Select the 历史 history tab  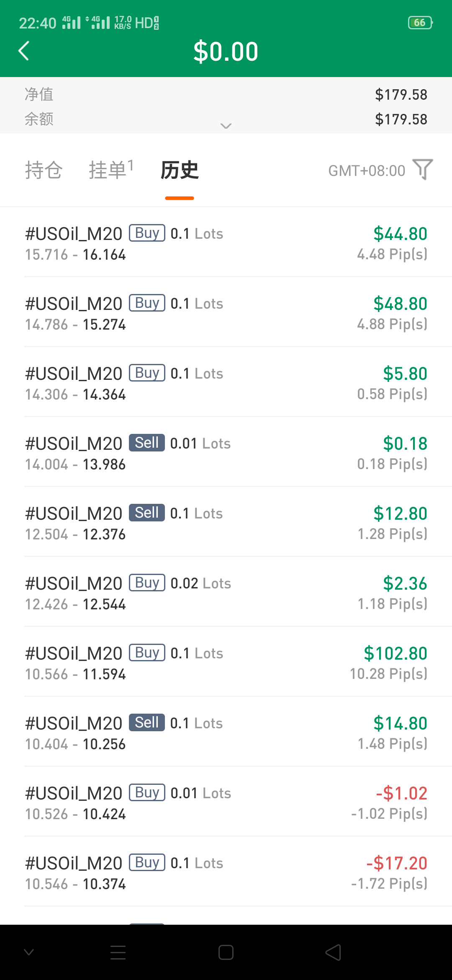click(180, 170)
